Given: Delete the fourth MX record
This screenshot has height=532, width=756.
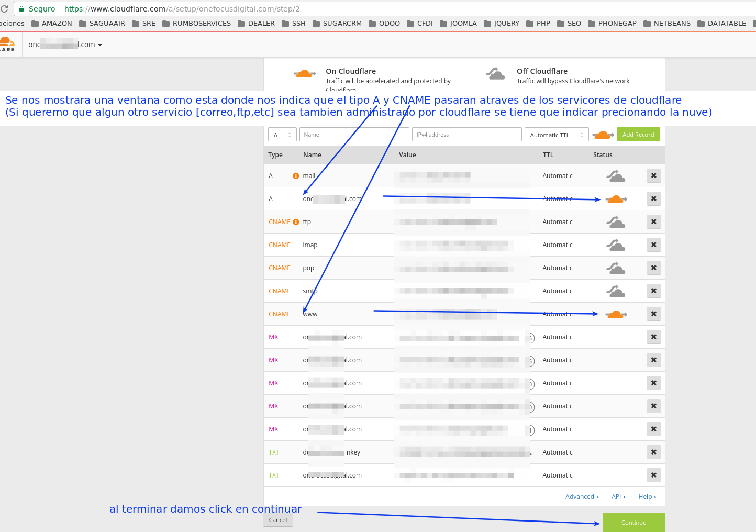Looking at the screenshot, I should pyautogui.click(x=654, y=406).
